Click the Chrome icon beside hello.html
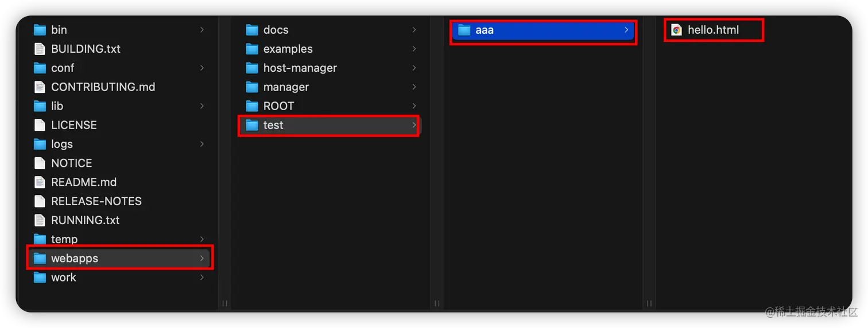The width and height of the screenshot is (868, 328). tap(677, 30)
